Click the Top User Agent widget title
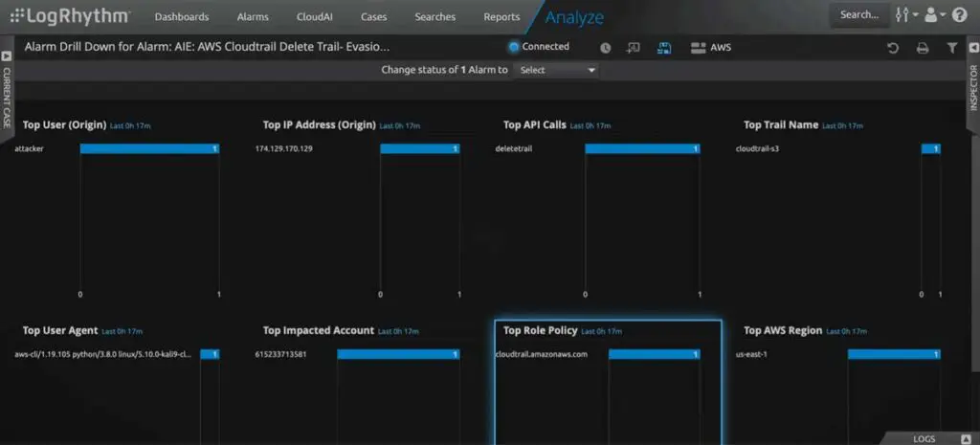Image resolution: width=980 pixels, height=445 pixels. pos(60,330)
